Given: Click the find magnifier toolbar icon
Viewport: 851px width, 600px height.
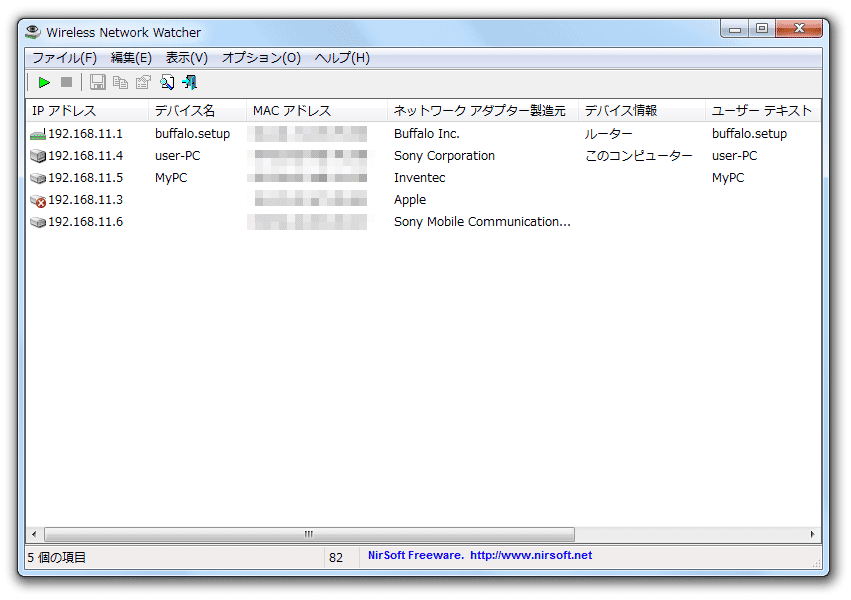Looking at the screenshot, I should 167,82.
